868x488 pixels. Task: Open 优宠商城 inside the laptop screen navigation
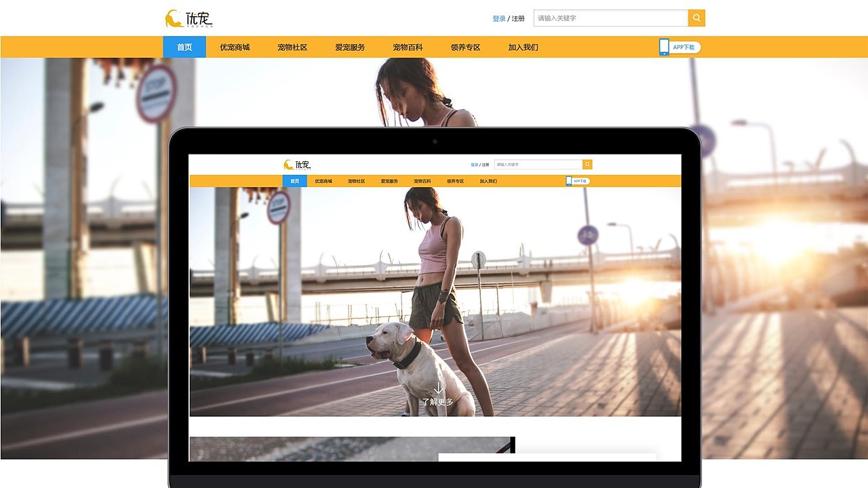[x=323, y=182]
